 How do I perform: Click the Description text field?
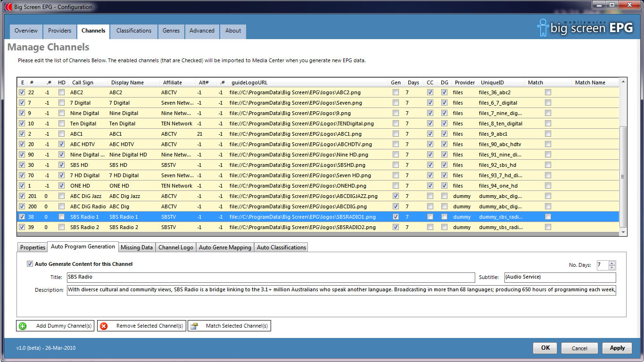click(x=341, y=290)
